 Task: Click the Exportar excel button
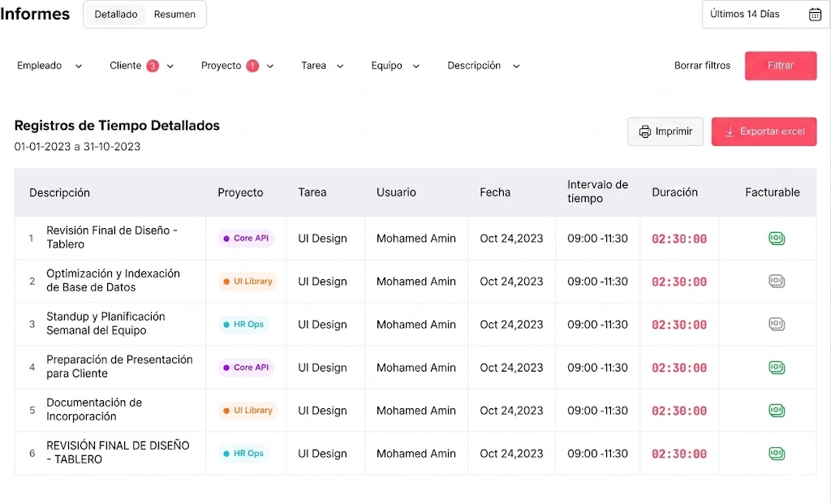click(764, 131)
